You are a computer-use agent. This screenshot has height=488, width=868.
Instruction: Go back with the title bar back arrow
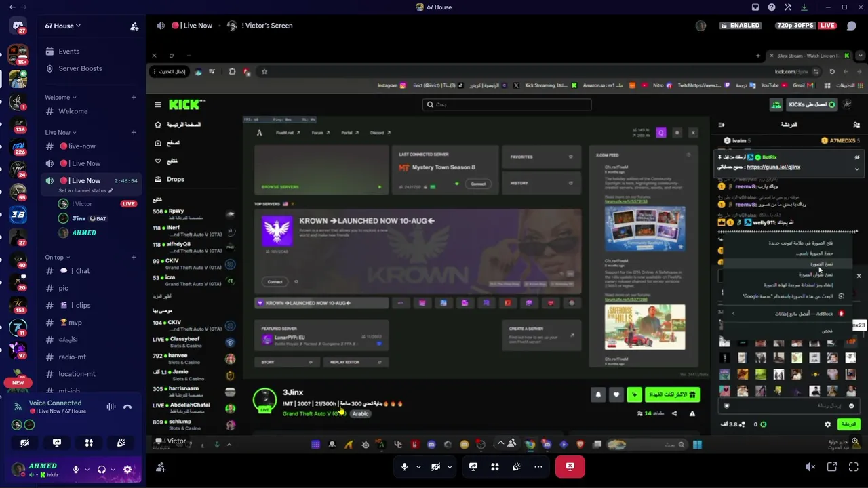[x=12, y=7]
